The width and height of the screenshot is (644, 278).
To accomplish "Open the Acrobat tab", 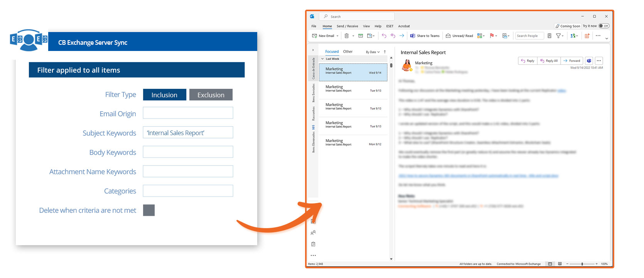I will click(x=404, y=26).
